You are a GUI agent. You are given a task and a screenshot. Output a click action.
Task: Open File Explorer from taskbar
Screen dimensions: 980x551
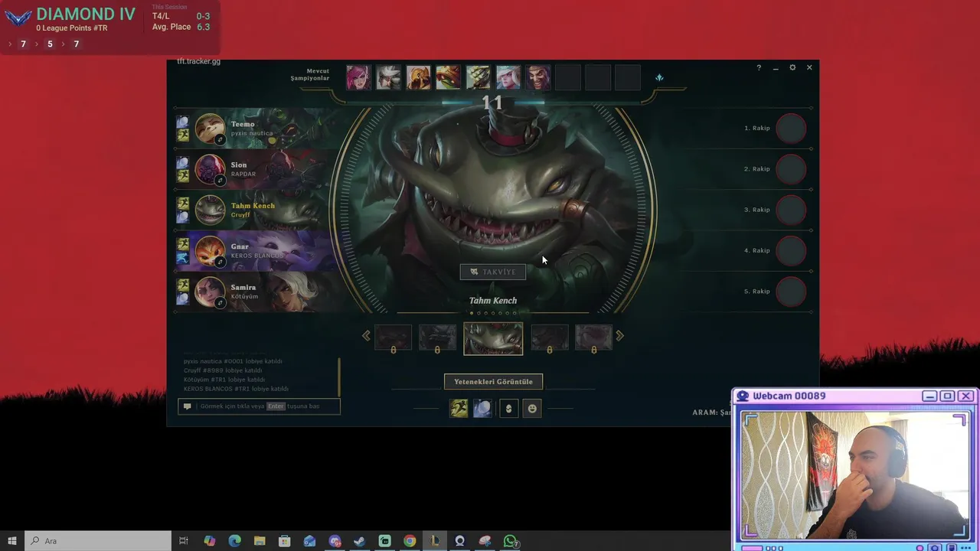tap(260, 541)
